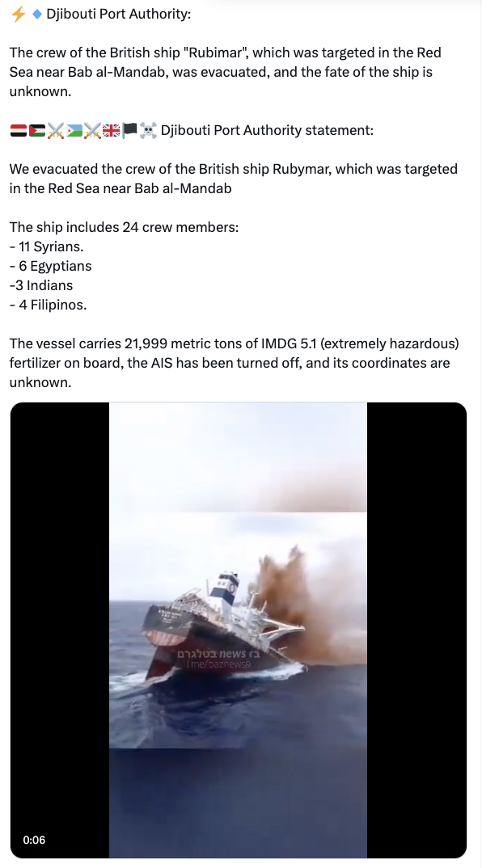The image size is (482, 868).
Task: Click the 0:06 video duration label
Action: tap(34, 840)
